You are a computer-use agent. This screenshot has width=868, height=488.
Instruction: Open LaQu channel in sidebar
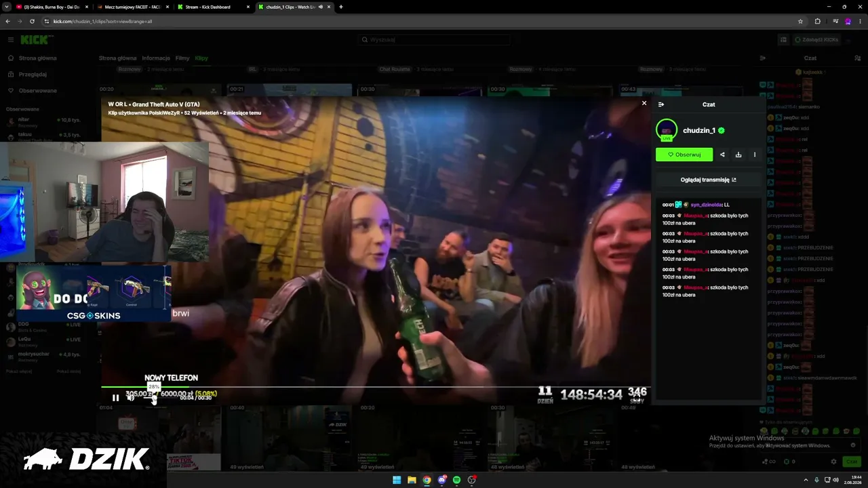click(x=42, y=341)
